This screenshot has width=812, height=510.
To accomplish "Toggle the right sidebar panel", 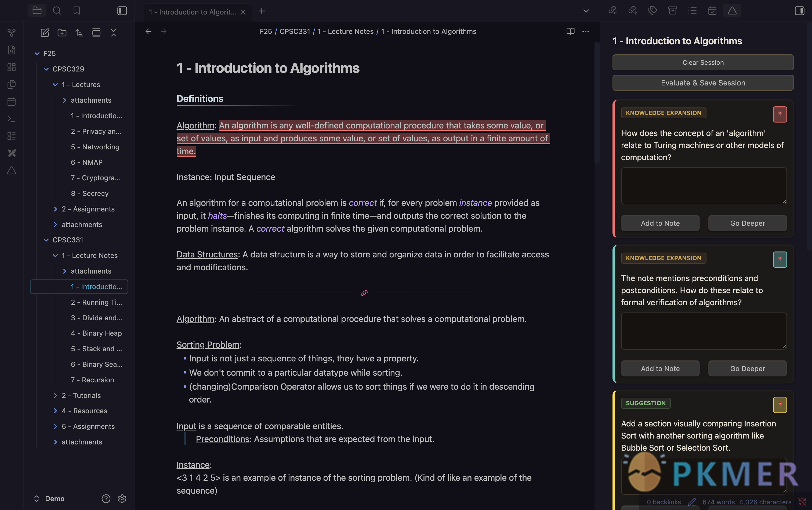I will click(800, 11).
